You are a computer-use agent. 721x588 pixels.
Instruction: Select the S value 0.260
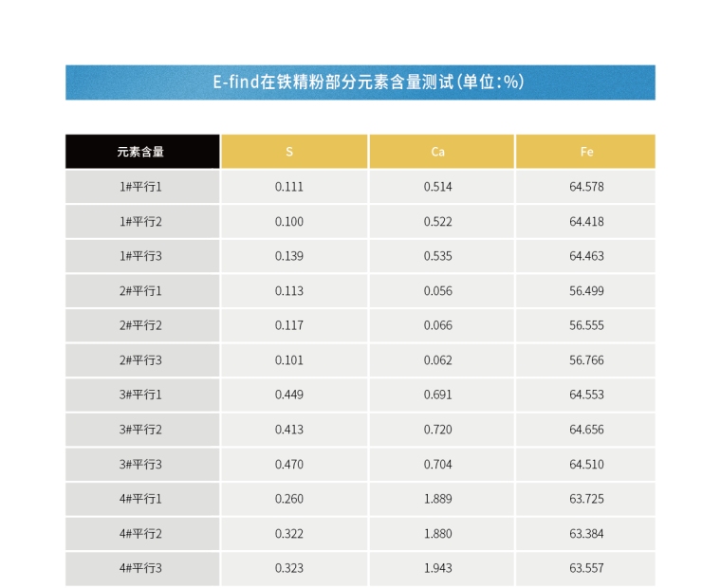pyautogui.click(x=289, y=499)
